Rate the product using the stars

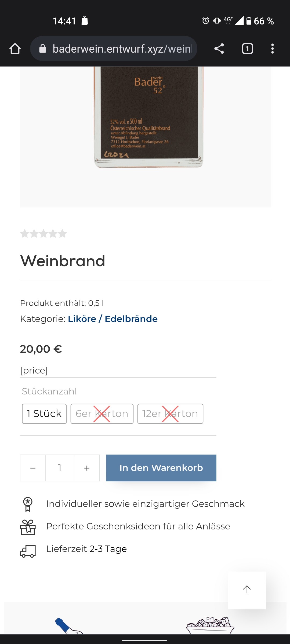pyautogui.click(x=43, y=233)
